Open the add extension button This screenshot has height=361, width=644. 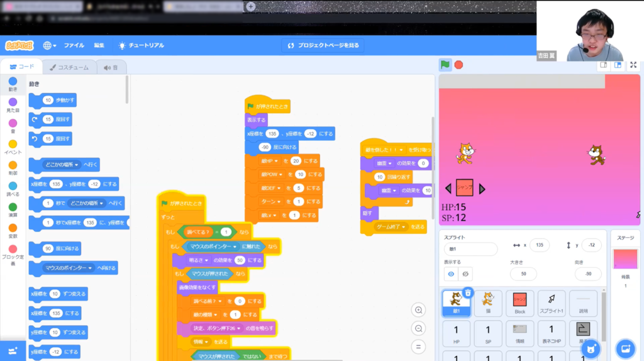click(13, 351)
